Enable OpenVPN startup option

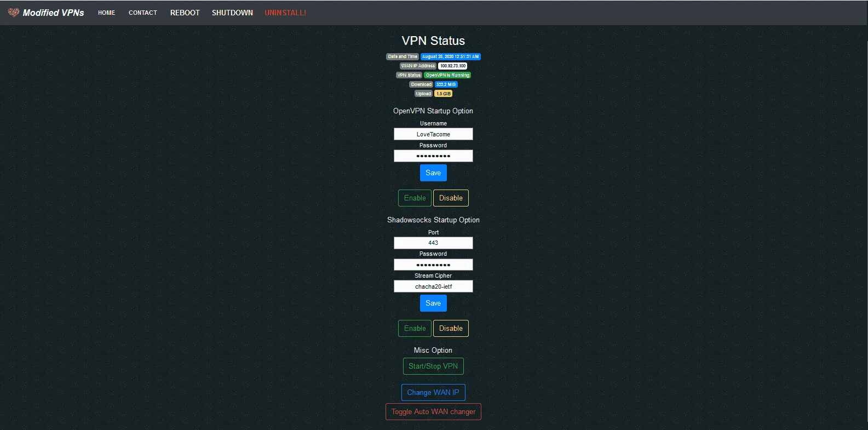tap(415, 198)
